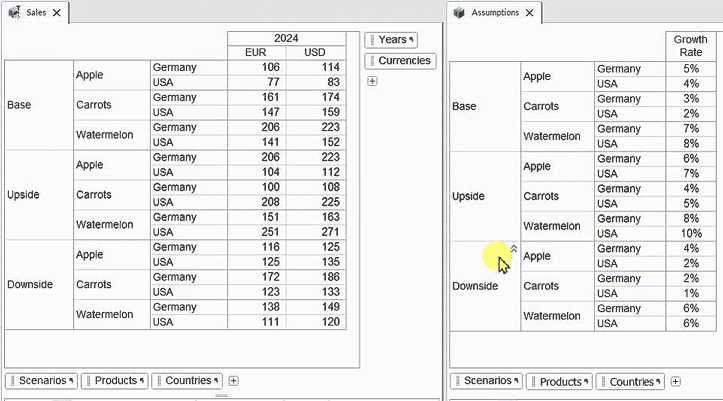Screen dimensions: 723x401
Task: Click the cube icon on Sales tab
Action: point(14,13)
